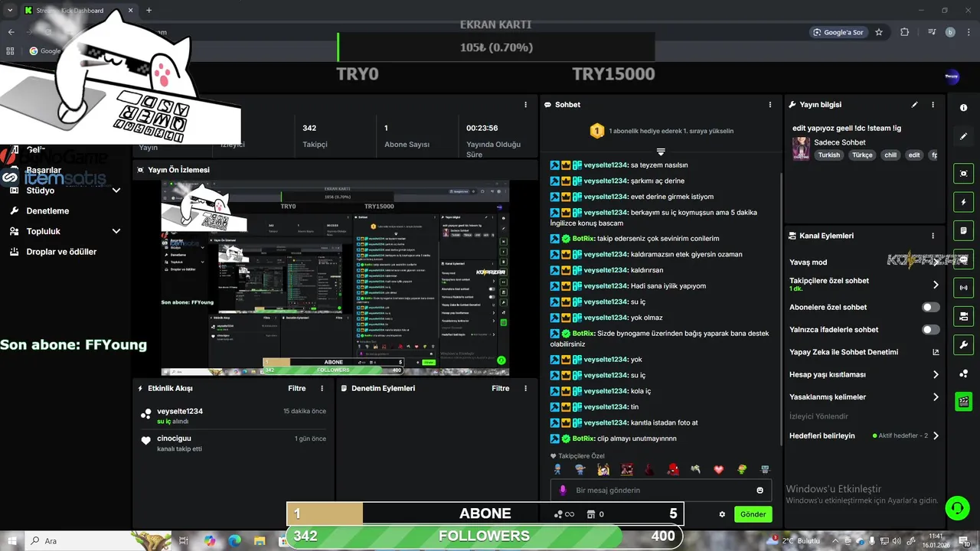Click the green support headset button
The image size is (980, 551).
pyautogui.click(x=956, y=507)
